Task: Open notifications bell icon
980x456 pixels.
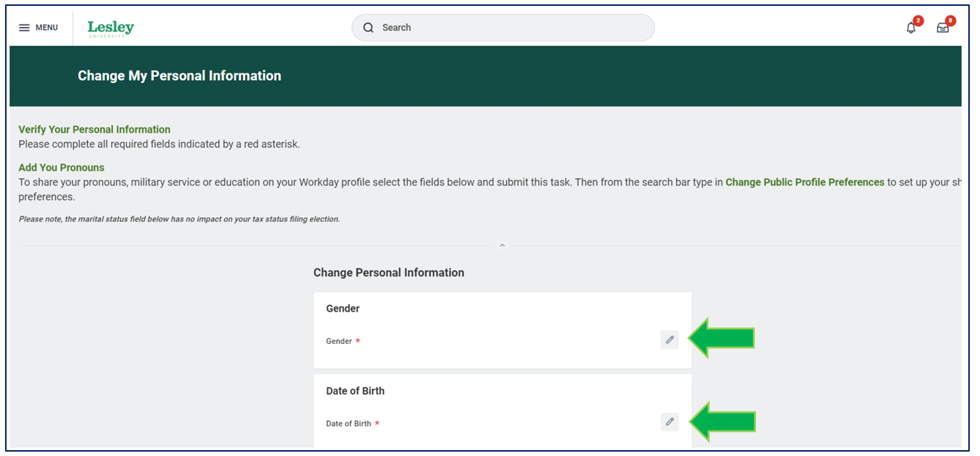Action: click(911, 28)
